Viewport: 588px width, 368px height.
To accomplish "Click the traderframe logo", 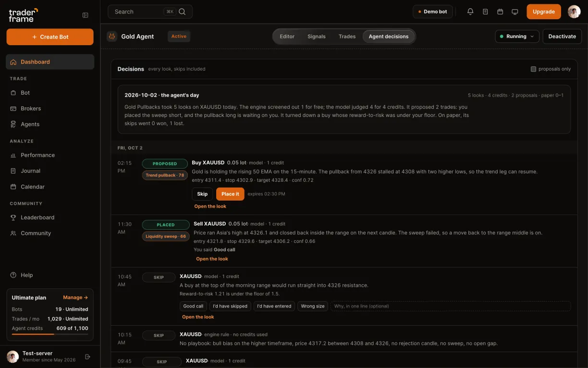I will 23,15.
